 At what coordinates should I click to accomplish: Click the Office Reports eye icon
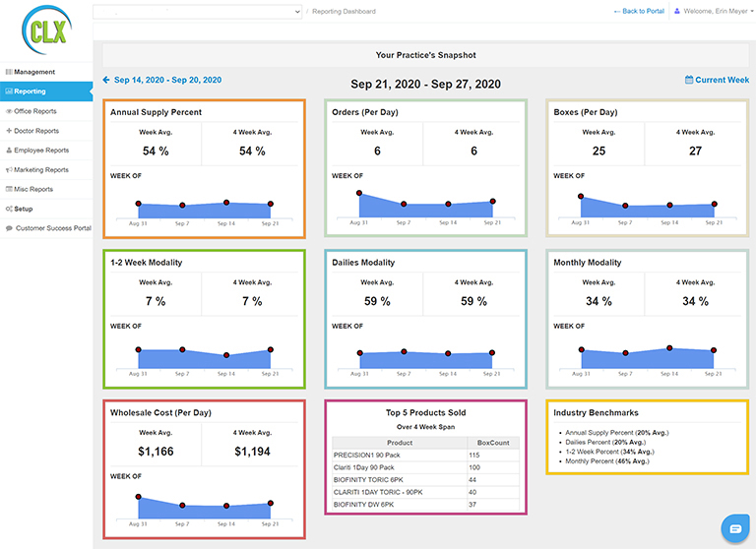pyautogui.click(x=9, y=111)
